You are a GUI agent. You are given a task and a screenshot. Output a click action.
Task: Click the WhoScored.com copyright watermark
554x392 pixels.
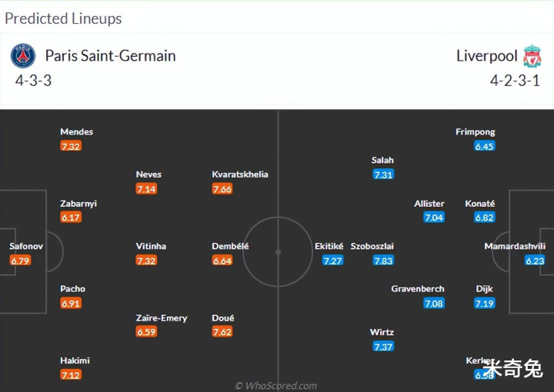click(x=276, y=386)
